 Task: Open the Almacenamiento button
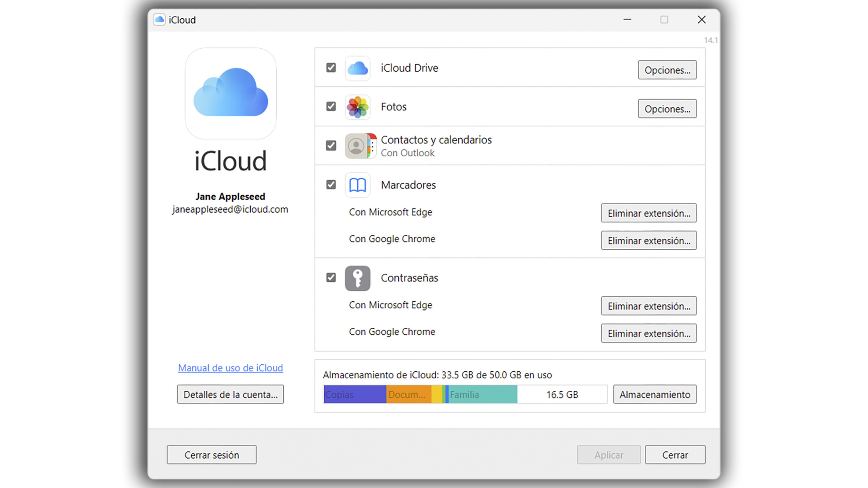coord(655,394)
